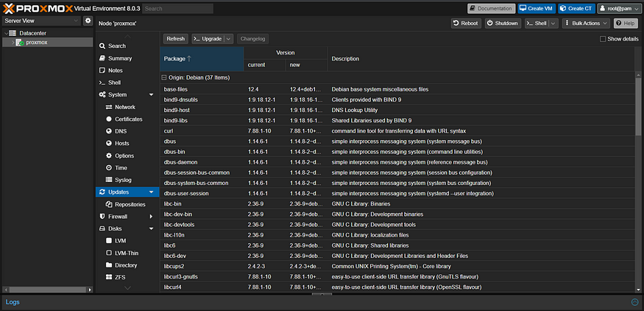Click the Hosts globe icon
The image size is (644, 311).
[x=109, y=144]
